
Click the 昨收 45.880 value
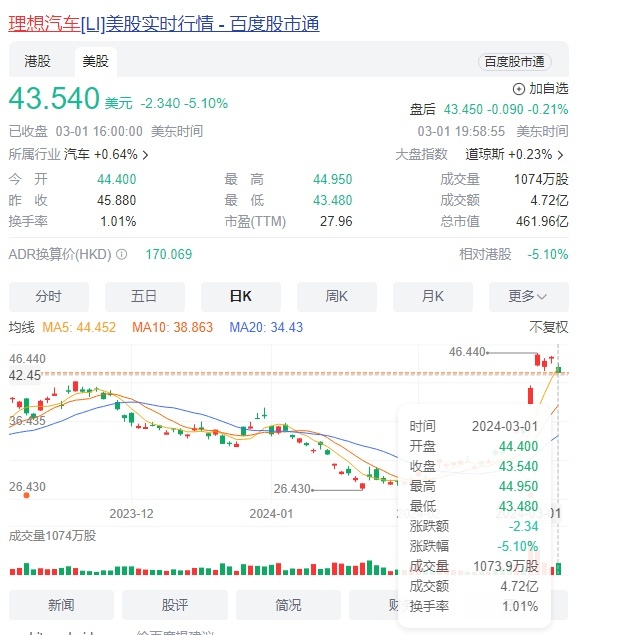[x=117, y=200]
